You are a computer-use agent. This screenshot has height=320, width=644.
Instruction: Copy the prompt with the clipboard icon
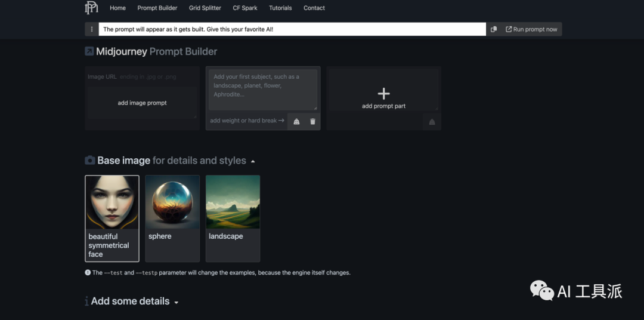click(x=494, y=29)
